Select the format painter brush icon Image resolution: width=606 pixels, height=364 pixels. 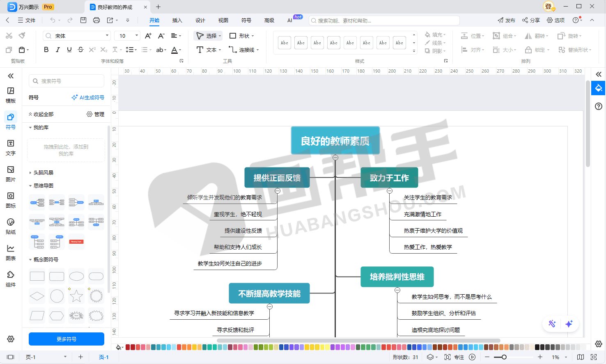click(x=22, y=36)
